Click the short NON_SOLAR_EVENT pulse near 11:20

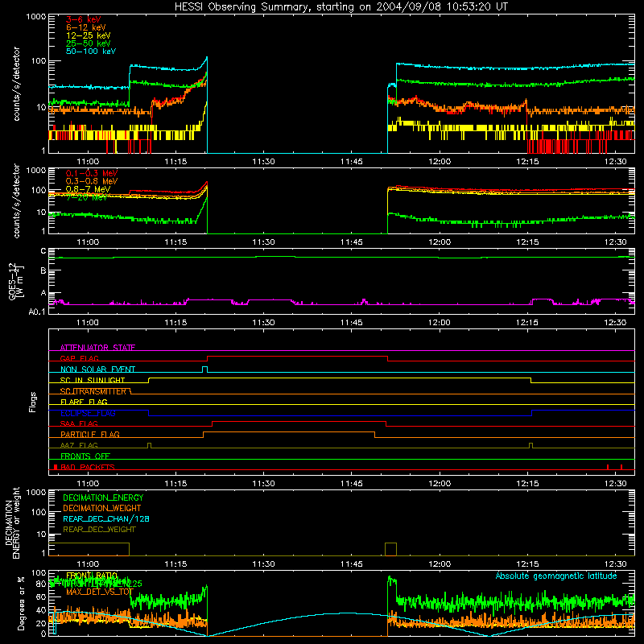pos(205,369)
